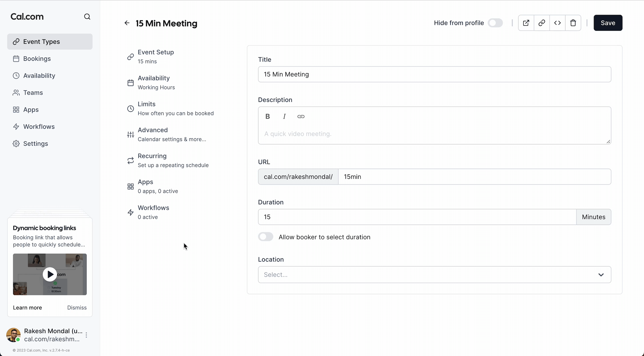644x356 pixels.
Task: Click the back arrow beside 15 Min Meeting
Action: coord(127,23)
